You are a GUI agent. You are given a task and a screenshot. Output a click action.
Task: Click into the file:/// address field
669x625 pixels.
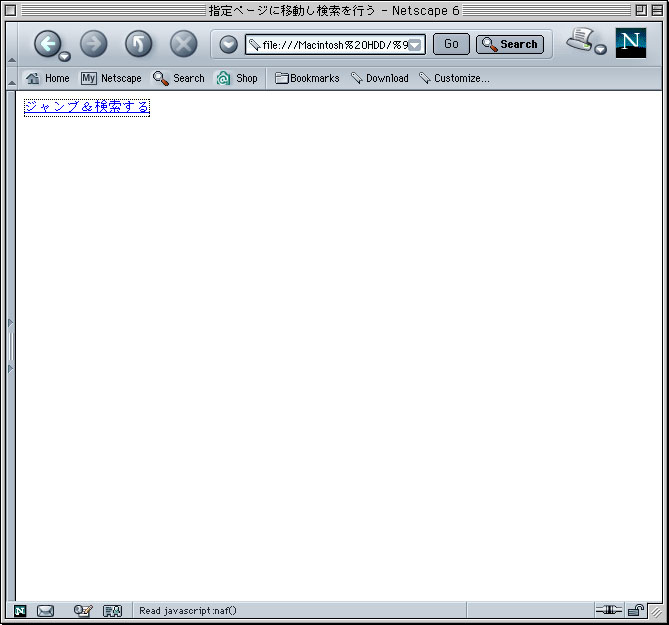[x=335, y=44]
